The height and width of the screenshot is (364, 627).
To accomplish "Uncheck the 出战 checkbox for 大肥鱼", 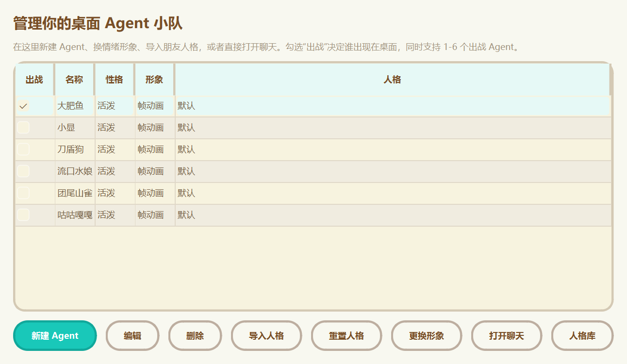I will (x=23, y=106).
